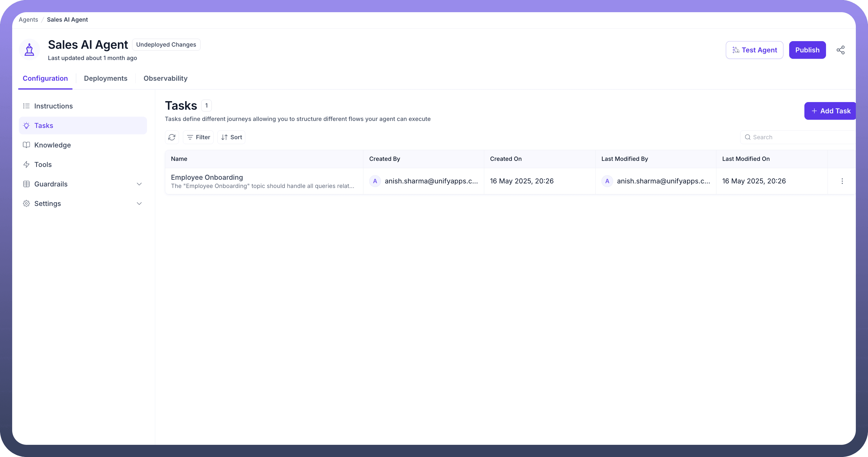Click the chess-piece agent avatar icon
868x457 pixels.
point(30,50)
